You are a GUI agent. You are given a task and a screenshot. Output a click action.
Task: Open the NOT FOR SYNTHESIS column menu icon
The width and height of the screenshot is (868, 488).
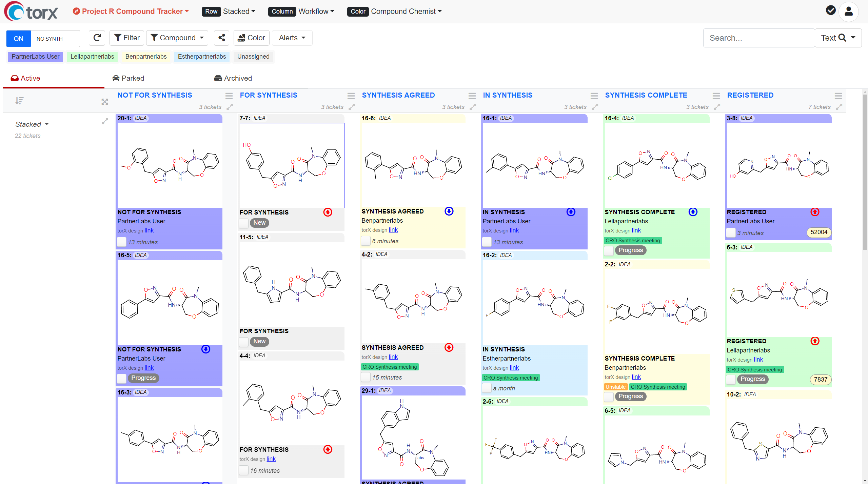[229, 96]
